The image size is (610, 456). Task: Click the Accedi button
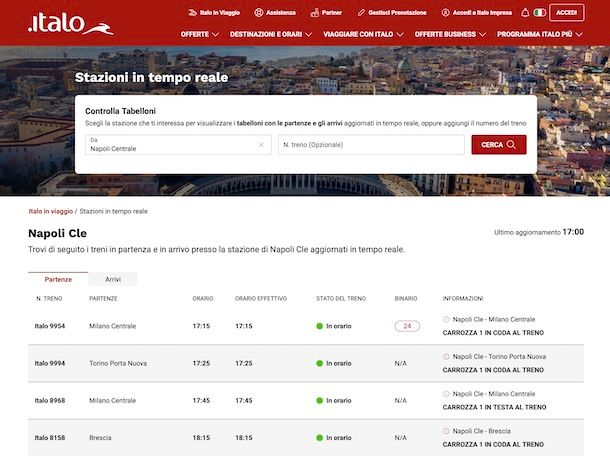[566, 13]
